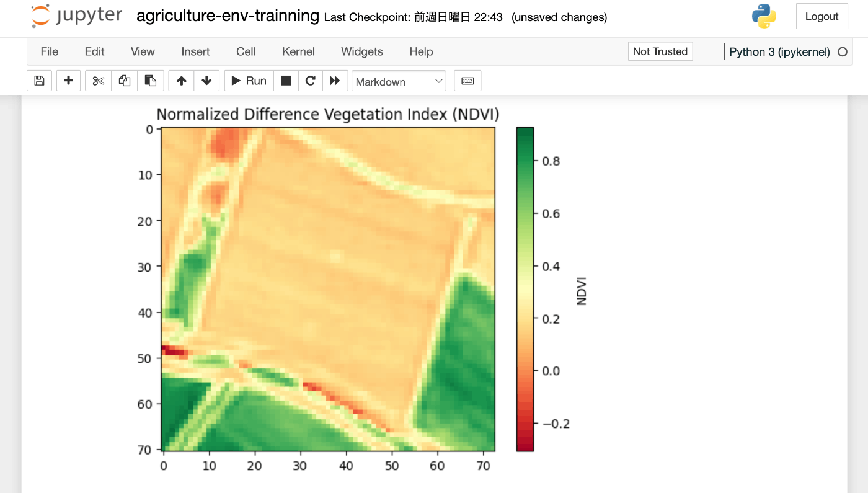Open the cell type Markdown dropdown
Viewport: 868px width, 493px height.
(399, 81)
